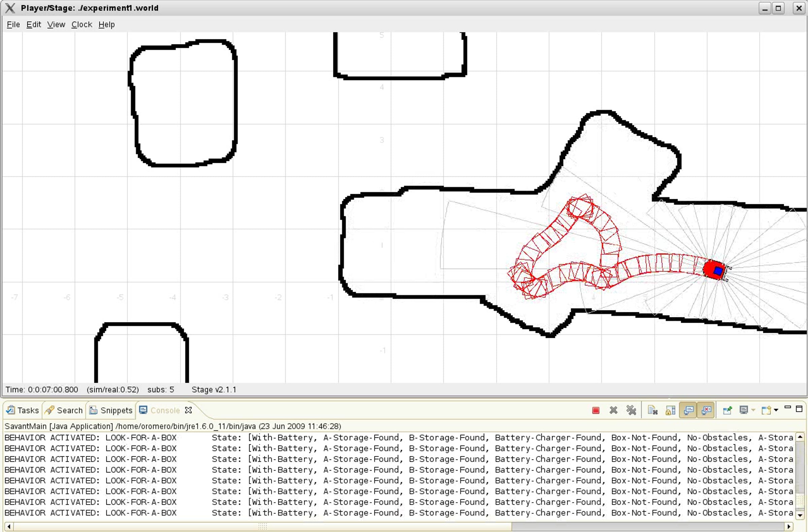
Task: Switch to the Snippets tab
Action: (x=111, y=411)
